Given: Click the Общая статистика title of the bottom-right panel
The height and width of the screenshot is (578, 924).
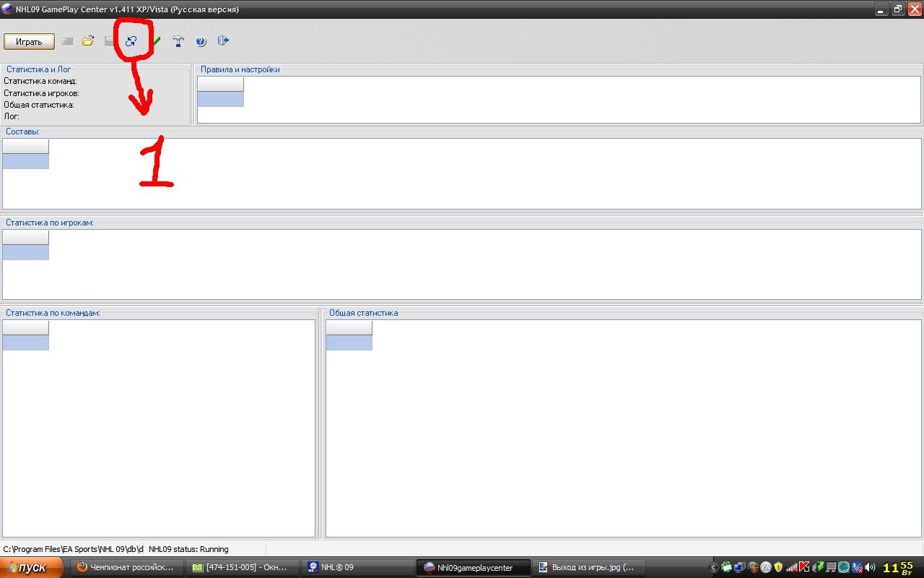Looking at the screenshot, I should 363,313.
